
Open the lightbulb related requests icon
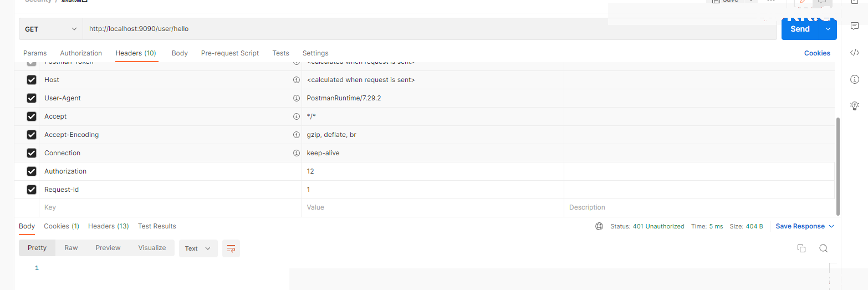[x=854, y=105]
